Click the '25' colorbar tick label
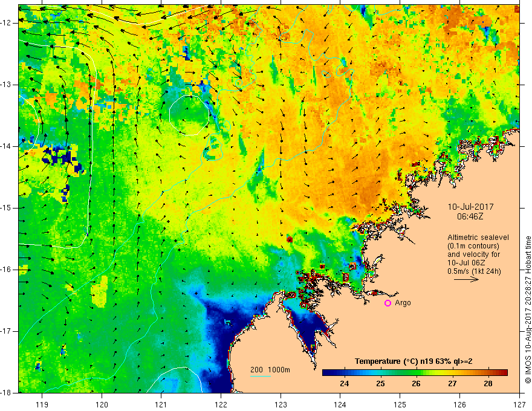Viewport: 532px width, 411px height. [380, 384]
